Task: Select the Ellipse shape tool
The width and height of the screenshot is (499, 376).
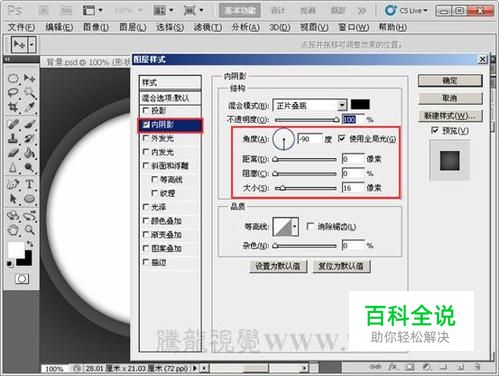Action: tap(30, 199)
